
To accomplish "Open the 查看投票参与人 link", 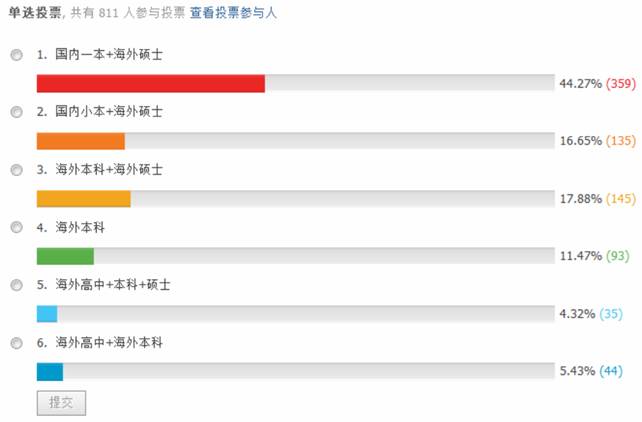I will point(233,13).
